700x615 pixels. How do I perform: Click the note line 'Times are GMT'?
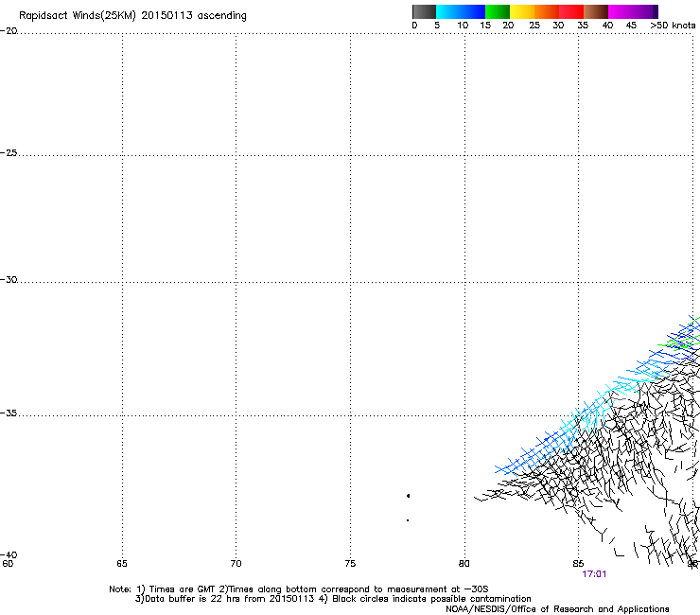[x=184, y=589]
